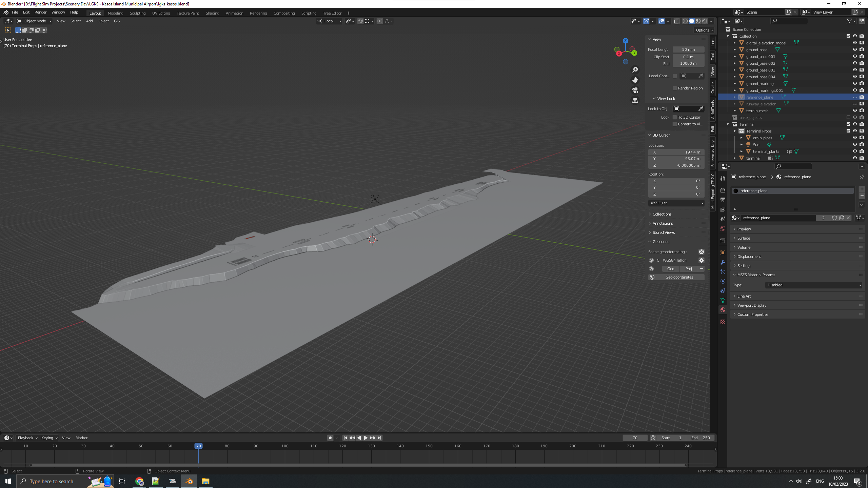Enable proportional editing in the header
The image size is (868, 488).
tap(380, 21)
